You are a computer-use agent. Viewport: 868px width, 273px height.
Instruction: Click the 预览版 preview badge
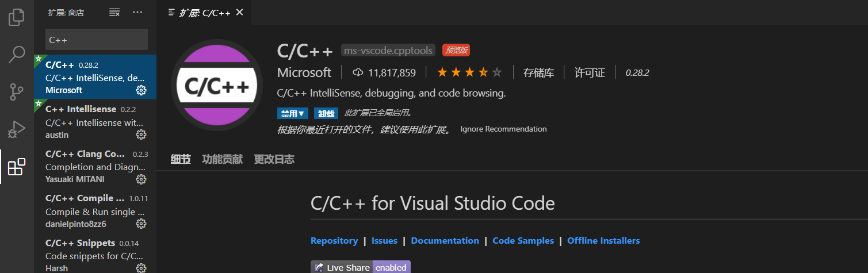pos(456,51)
